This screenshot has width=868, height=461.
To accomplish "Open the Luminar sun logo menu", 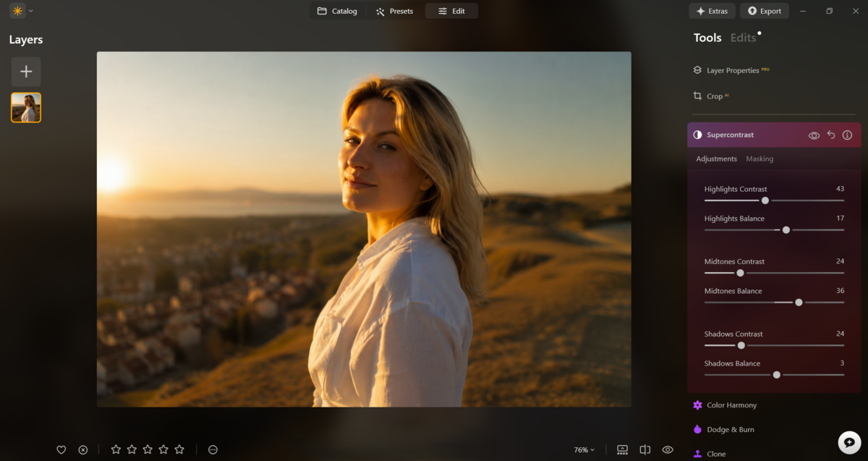I will click(x=17, y=11).
